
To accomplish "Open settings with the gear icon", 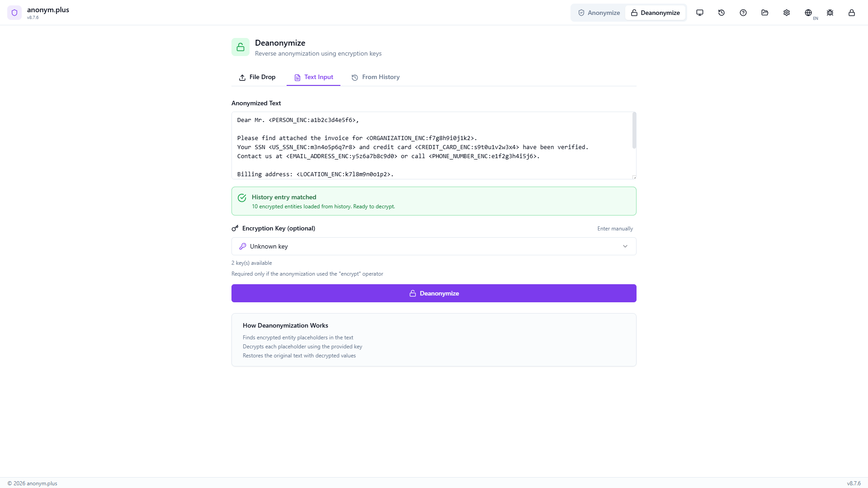I will click(x=787, y=13).
